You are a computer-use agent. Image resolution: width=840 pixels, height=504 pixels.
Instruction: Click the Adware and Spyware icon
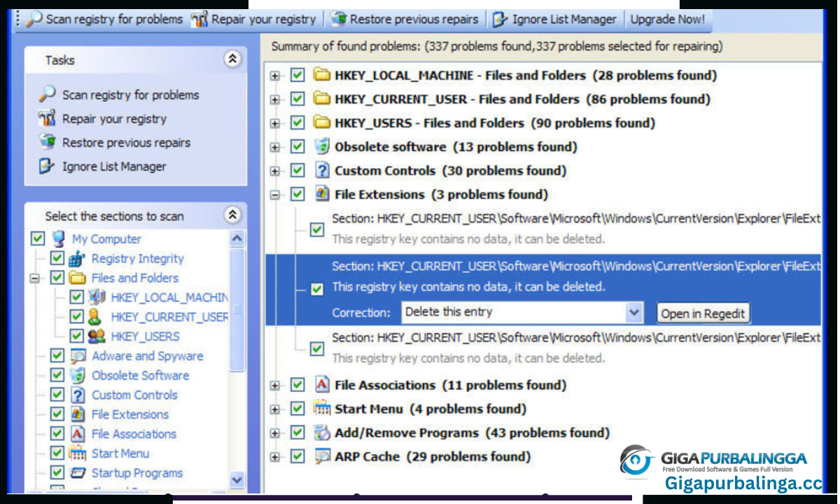[78, 356]
